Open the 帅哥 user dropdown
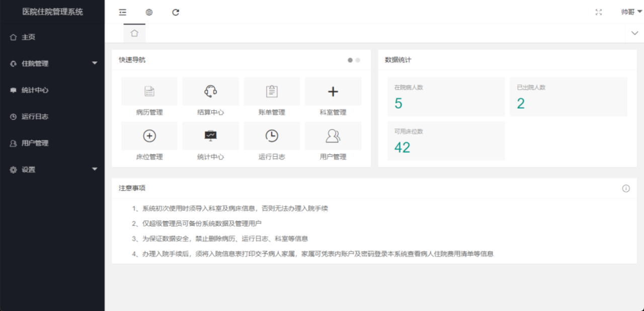The height and width of the screenshot is (311, 644). point(631,12)
